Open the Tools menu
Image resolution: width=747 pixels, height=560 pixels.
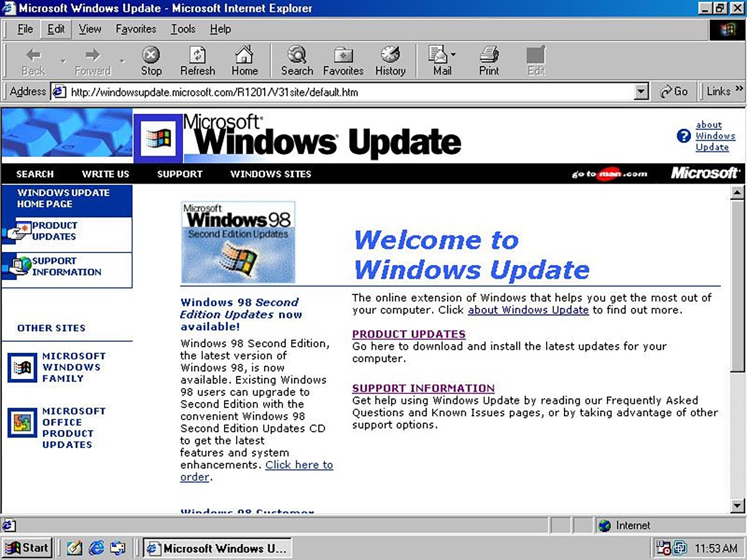coord(182,29)
